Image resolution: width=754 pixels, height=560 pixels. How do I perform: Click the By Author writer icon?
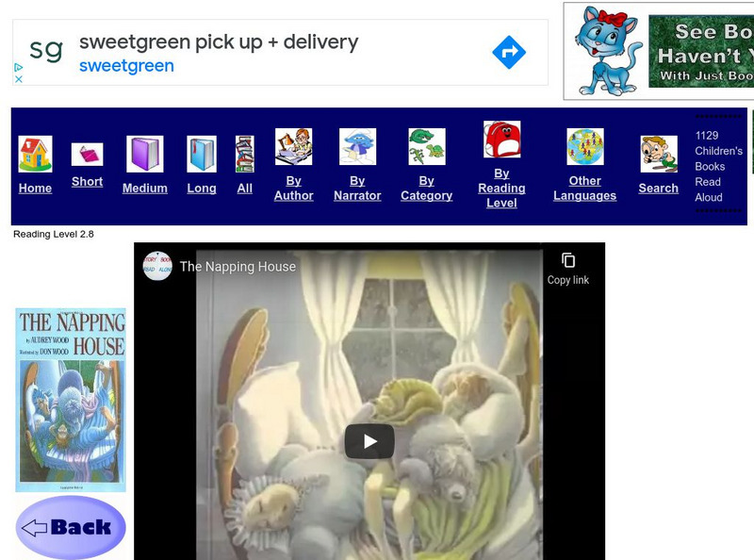click(293, 146)
